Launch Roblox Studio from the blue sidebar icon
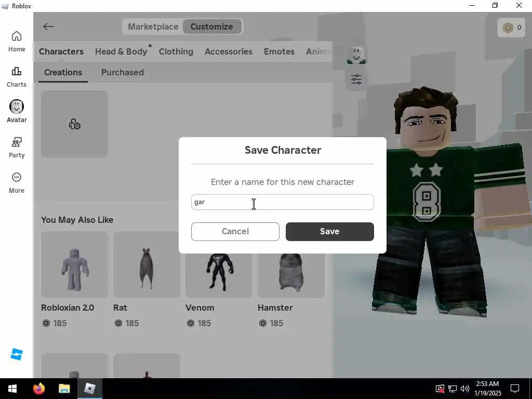Screen dimensions: 532x399 click(x=16, y=354)
